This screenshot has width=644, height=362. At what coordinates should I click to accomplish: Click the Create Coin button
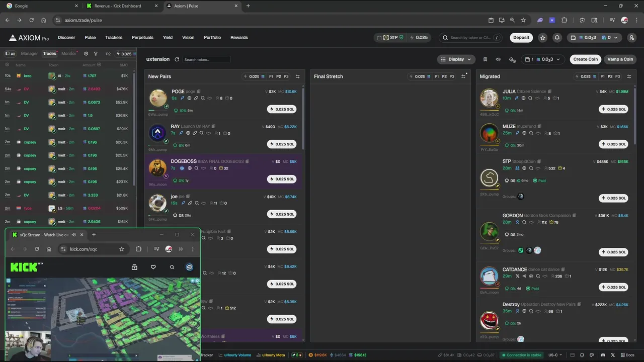586,59
